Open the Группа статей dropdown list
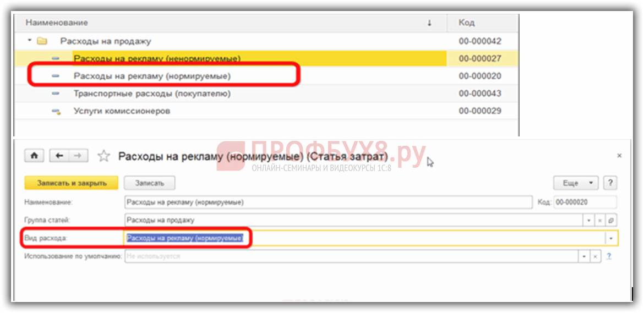Image resolution: width=644 pixels, height=313 pixels. (x=589, y=221)
